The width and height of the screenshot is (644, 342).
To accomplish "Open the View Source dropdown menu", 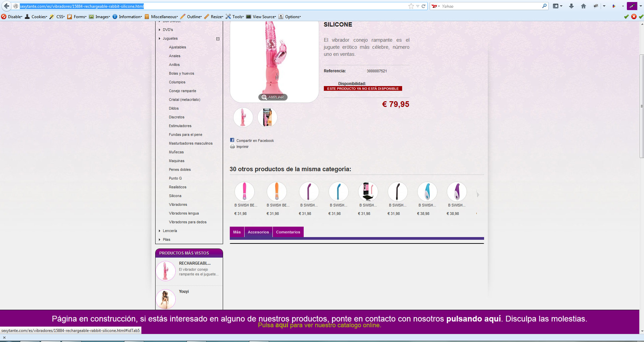I will 261,16.
